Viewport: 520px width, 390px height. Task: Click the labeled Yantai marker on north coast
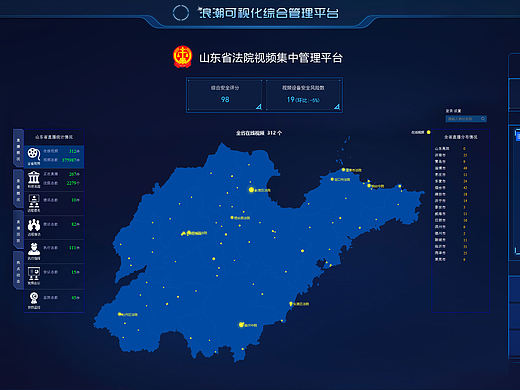[x=369, y=185]
